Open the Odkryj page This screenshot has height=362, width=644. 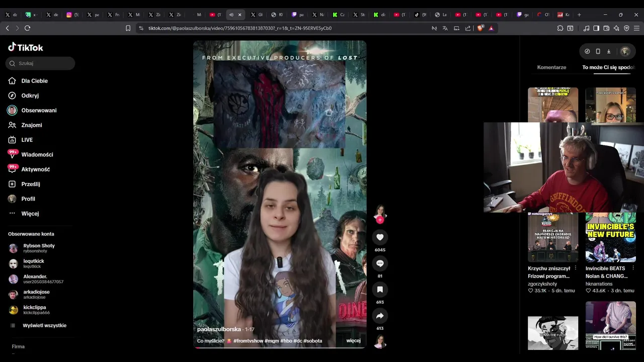pyautogui.click(x=30, y=96)
